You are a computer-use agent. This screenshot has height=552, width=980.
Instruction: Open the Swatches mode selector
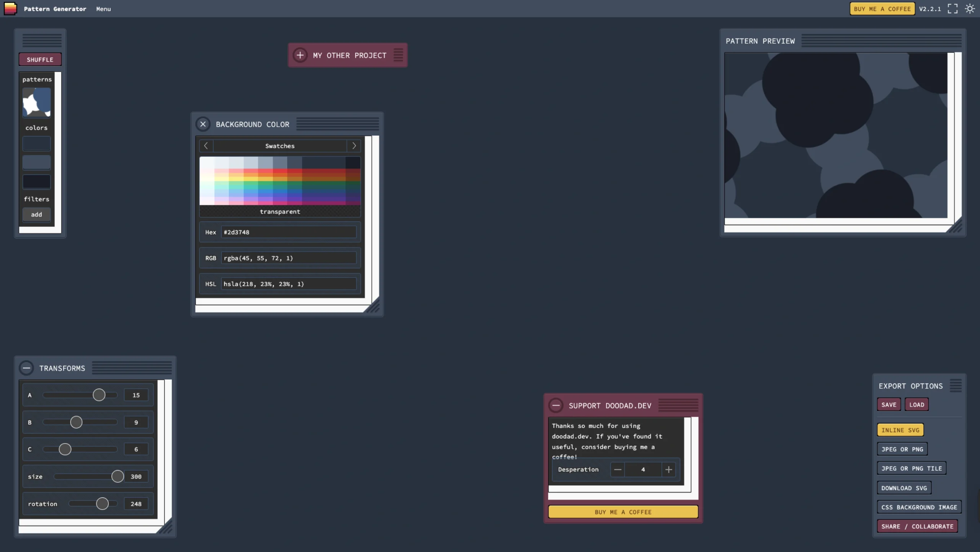pos(280,146)
